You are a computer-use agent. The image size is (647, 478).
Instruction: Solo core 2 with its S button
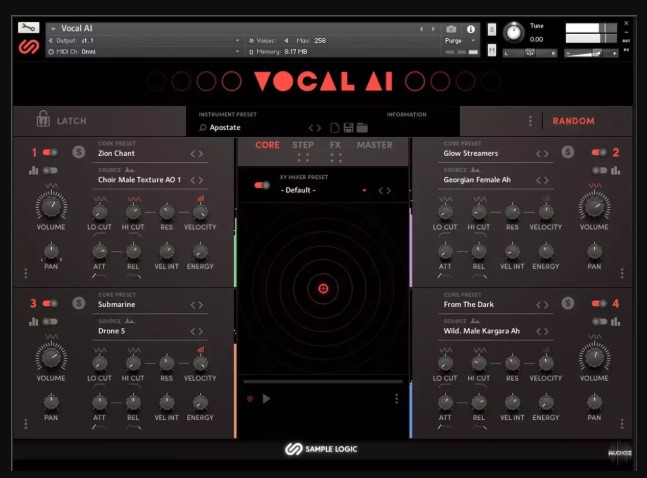pyautogui.click(x=568, y=152)
